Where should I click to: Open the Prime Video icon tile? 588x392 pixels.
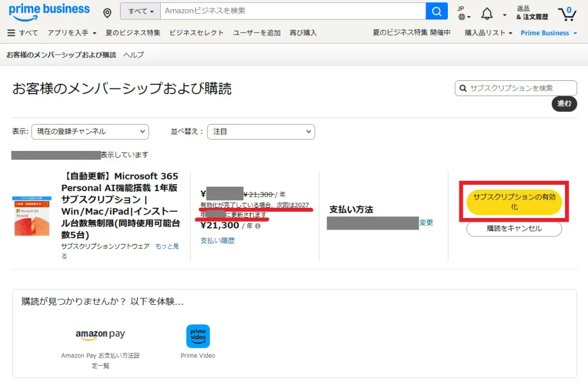point(198,336)
